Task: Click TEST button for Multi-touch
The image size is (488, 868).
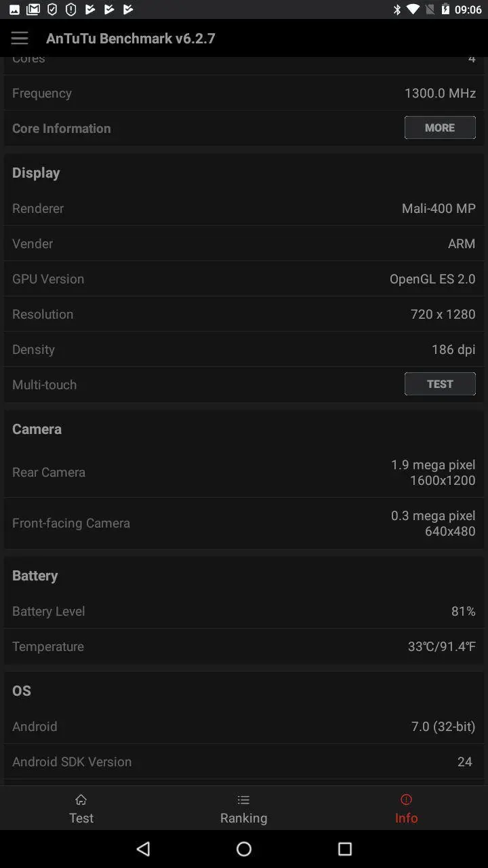Action: click(440, 384)
